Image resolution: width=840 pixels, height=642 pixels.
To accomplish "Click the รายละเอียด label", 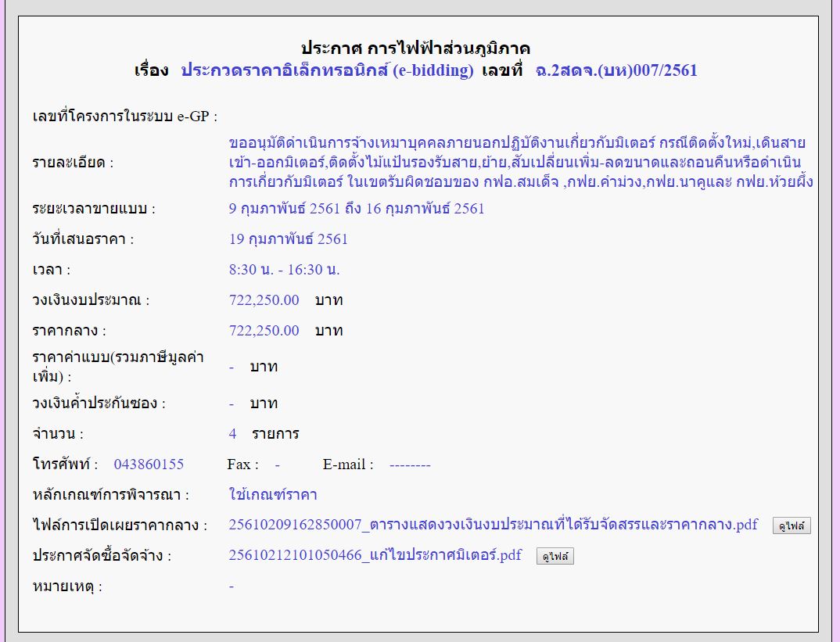I will [x=73, y=162].
